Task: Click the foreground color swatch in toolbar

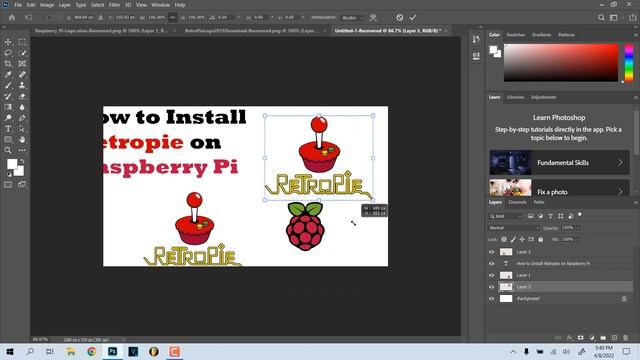Action: click(x=12, y=164)
